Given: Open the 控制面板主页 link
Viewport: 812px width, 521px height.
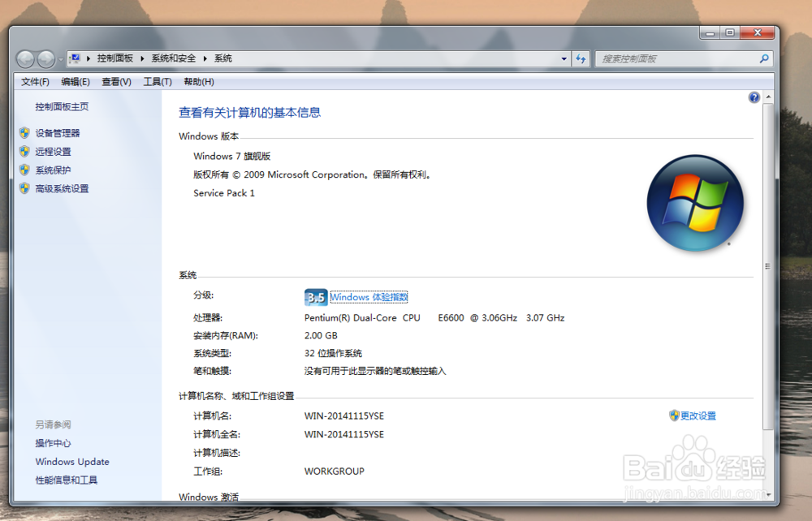Looking at the screenshot, I should tap(62, 106).
